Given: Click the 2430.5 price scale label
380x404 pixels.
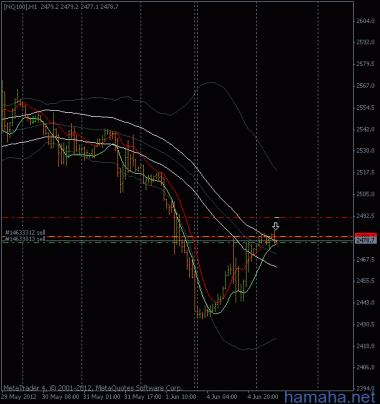Looking at the screenshot, I should click(x=365, y=324).
